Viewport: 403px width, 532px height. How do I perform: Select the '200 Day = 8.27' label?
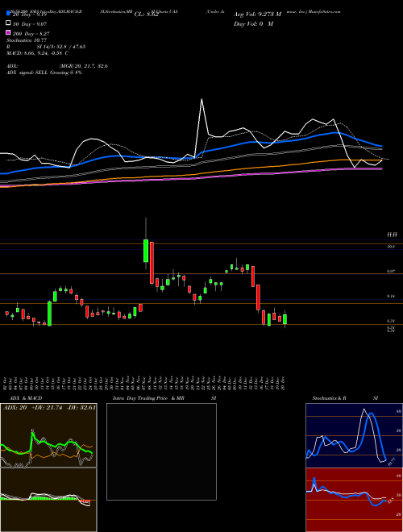(31, 34)
